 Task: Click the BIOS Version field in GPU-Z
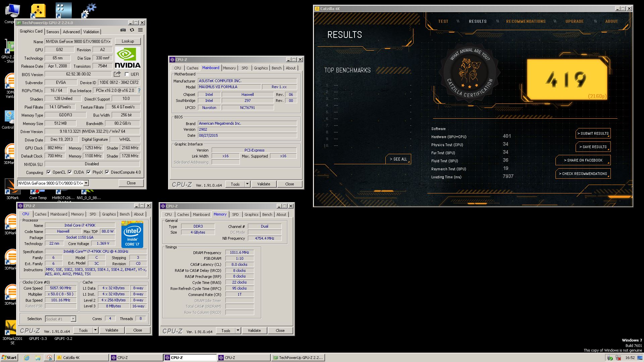[78, 74]
